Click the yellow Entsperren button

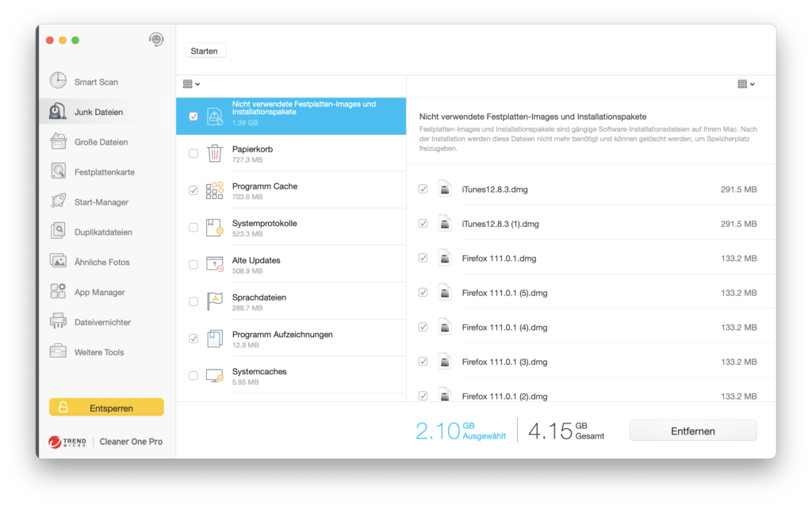(x=106, y=408)
